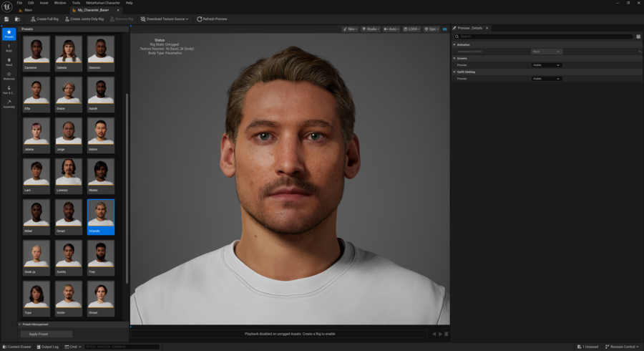Switch to the Assembly sidebar section
Image resolution: width=644 pixels, height=351 pixels.
pos(9,104)
